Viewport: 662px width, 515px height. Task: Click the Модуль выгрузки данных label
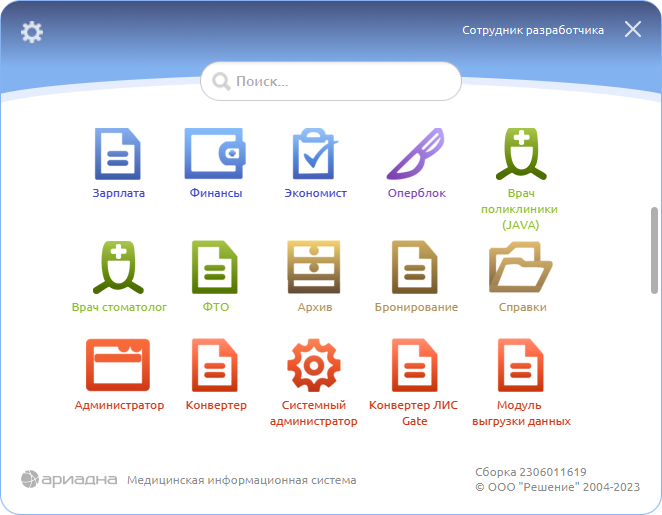521,413
